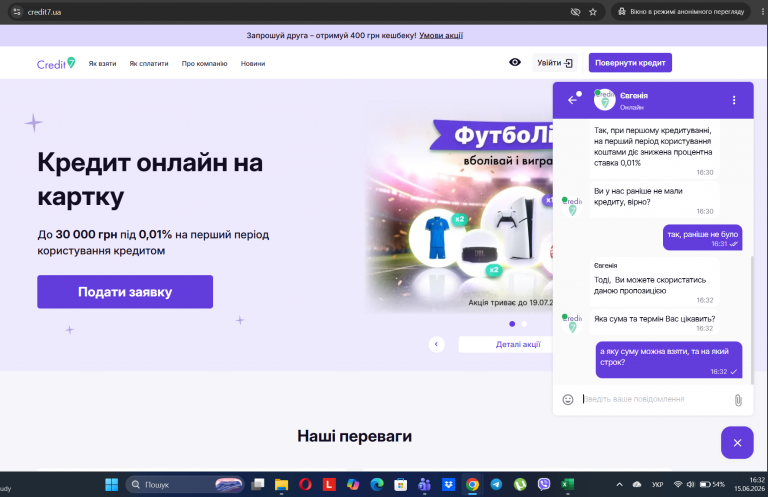768x497 pixels.
Task: Open Microsoft Store from taskbar
Action: (401, 484)
